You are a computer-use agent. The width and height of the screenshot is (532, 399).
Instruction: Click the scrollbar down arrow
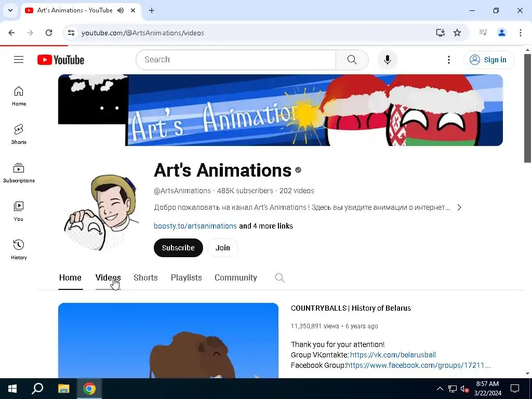click(527, 374)
